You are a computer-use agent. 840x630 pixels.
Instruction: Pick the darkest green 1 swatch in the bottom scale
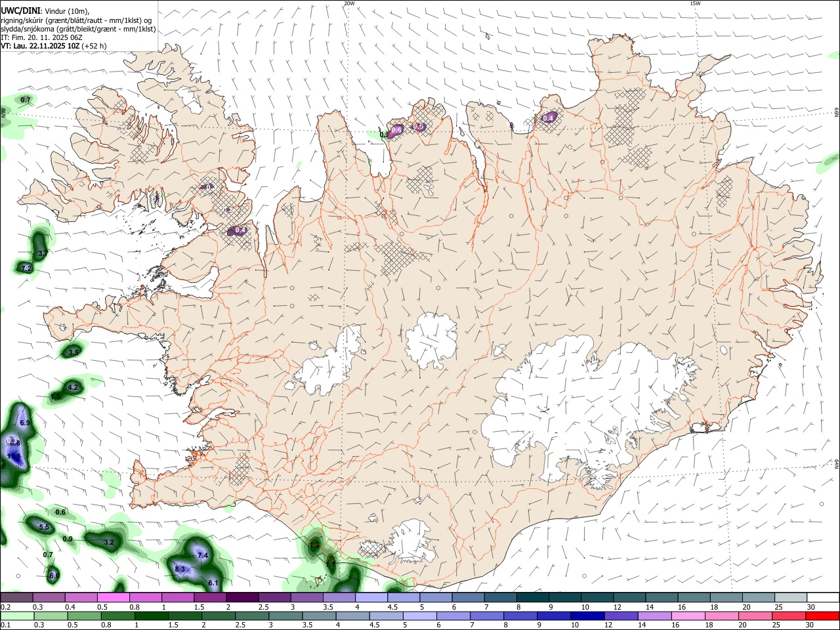[152, 616]
